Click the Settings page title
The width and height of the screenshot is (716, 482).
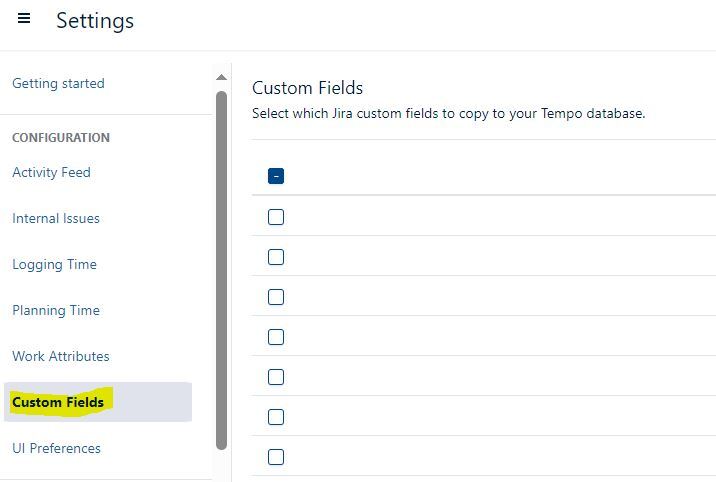coord(95,21)
